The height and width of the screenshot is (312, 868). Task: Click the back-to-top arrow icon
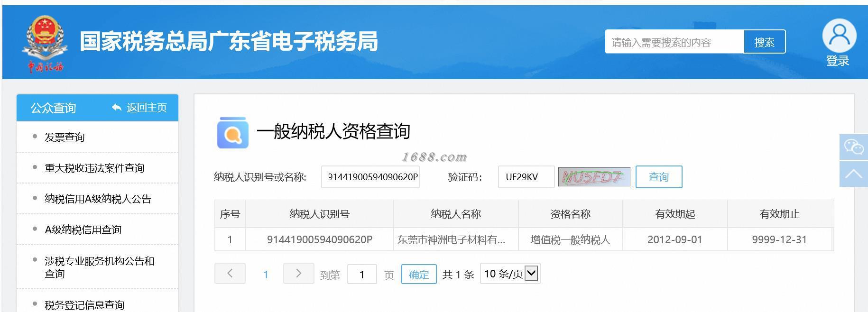click(x=853, y=174)
